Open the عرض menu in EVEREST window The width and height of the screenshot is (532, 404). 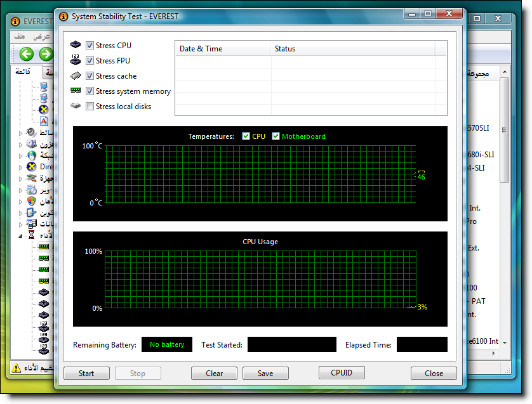pos(42,36)
